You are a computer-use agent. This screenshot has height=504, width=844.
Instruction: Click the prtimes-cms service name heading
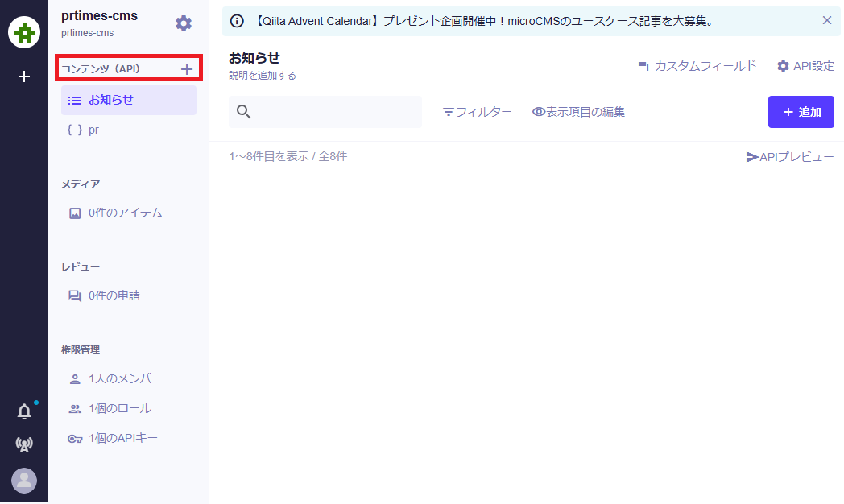[100, 16]
